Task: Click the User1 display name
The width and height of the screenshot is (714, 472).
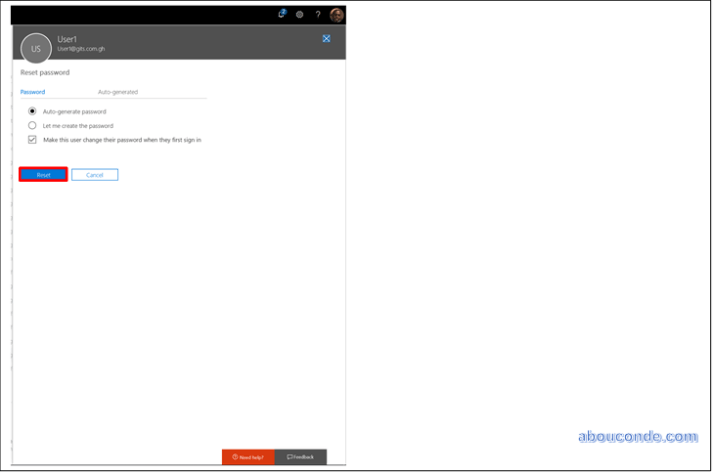Action: coord(69,39)
